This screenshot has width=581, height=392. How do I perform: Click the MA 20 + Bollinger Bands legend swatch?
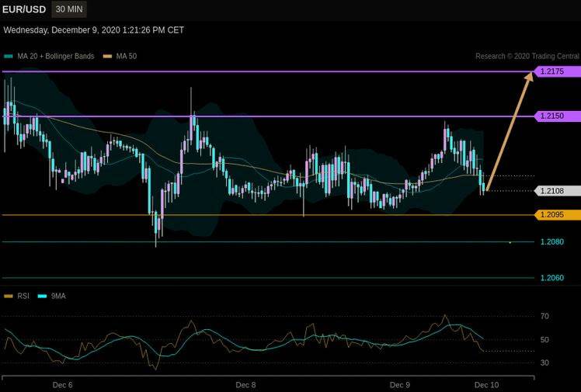pos(8,56)
